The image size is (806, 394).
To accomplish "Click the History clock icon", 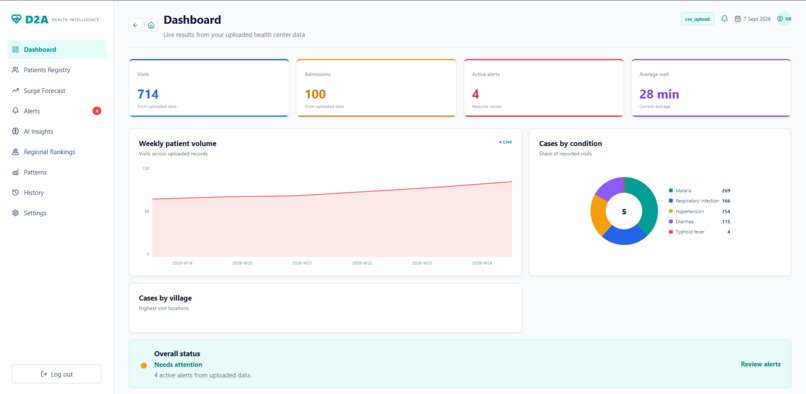I will tap(15, 193).
